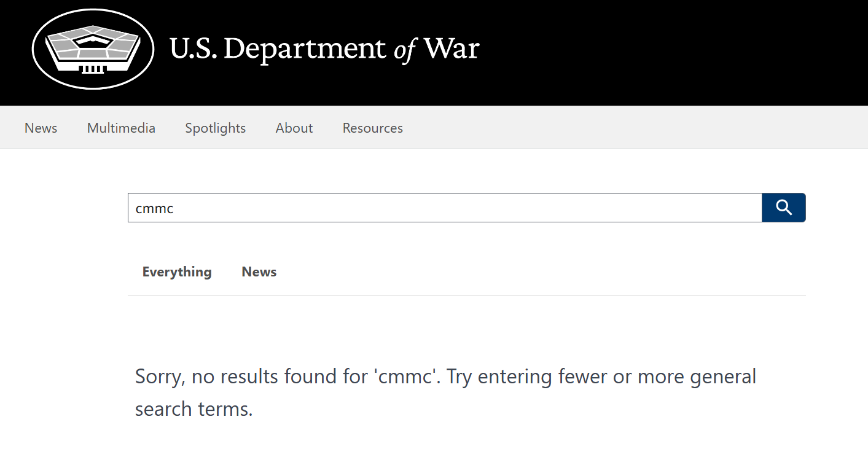Viewport: 868px width, 465px height.
Task: Click 'search terms.' text on second line
Action: [x=194, y=409]
